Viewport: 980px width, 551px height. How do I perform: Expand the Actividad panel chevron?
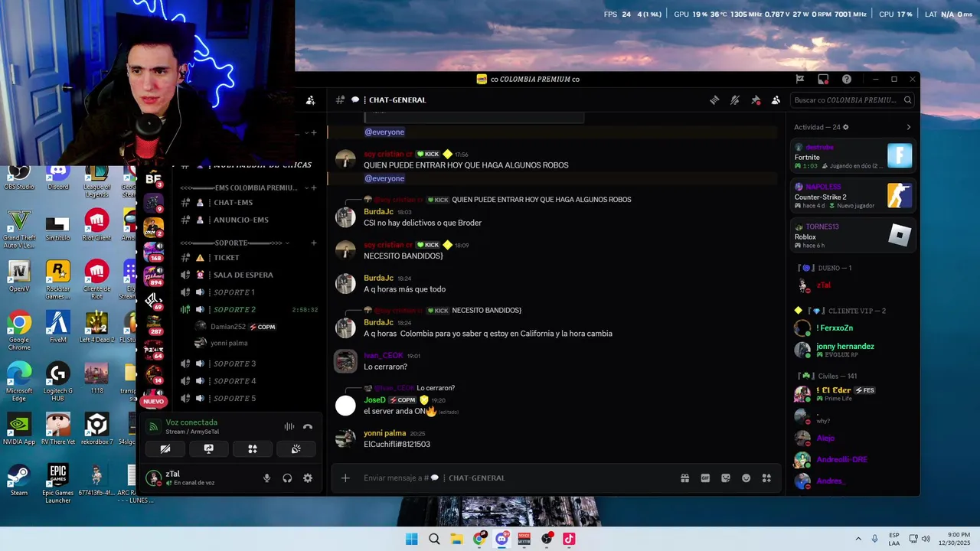pos(909,127)
